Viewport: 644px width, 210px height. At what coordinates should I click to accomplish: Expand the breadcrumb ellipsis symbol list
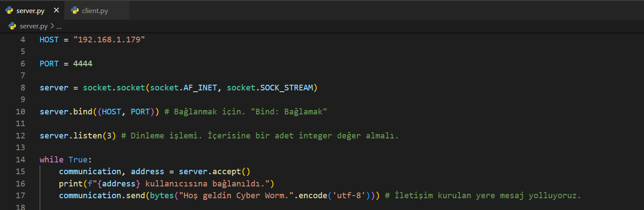click(x=59, y=26)
